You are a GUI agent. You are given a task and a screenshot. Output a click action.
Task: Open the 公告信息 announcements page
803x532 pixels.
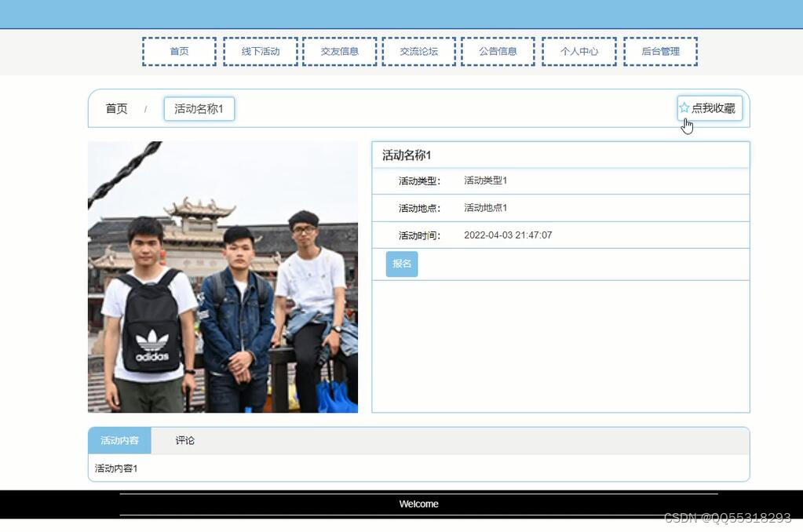498,50
